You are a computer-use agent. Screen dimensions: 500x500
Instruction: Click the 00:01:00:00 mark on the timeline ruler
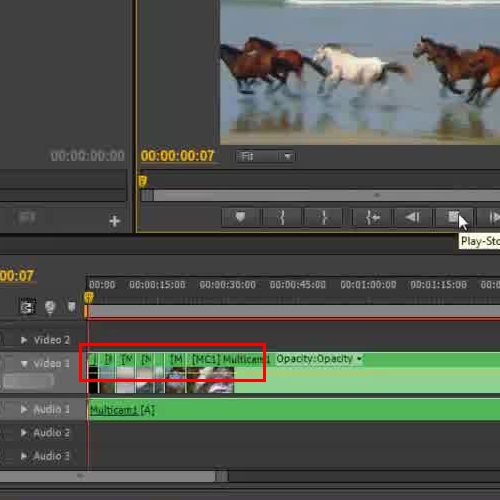[x=368, y=285]
